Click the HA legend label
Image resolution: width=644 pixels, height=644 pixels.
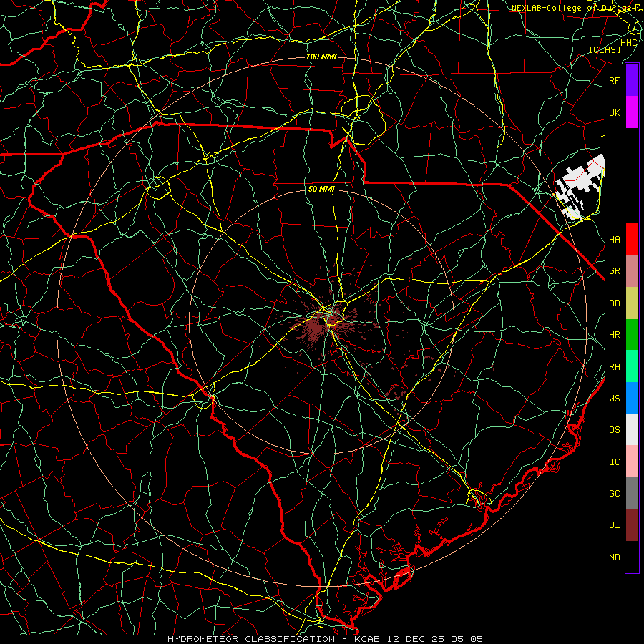pyautogui.click(x=614, y=239)
